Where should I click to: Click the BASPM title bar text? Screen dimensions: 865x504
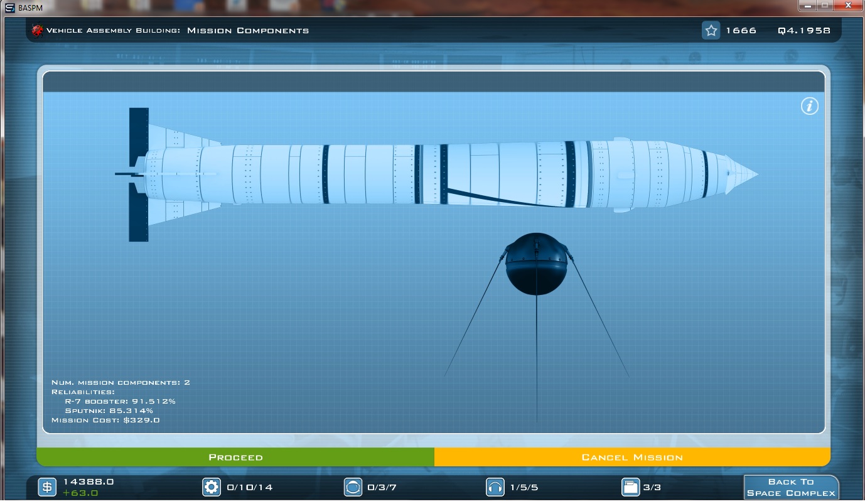(x=30, y=8)
